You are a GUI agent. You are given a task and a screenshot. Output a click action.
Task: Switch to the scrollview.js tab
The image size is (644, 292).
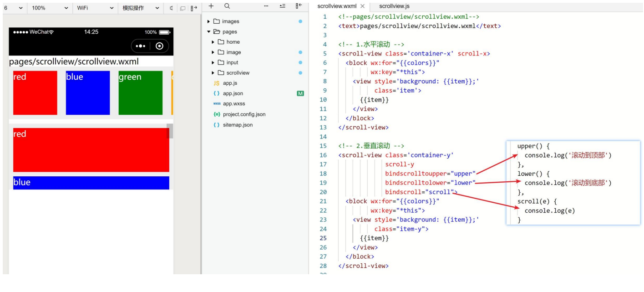tap(394, 6)
